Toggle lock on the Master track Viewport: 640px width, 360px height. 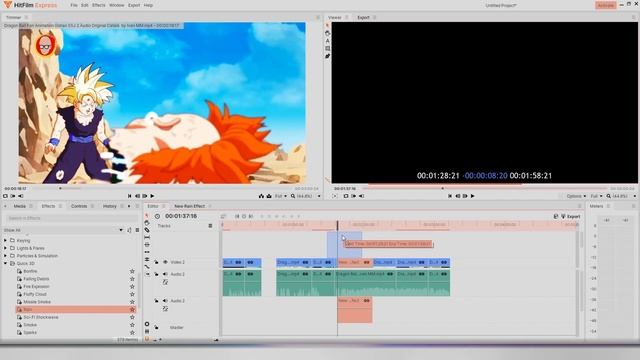pyautogui.click(x=156, y=327)
